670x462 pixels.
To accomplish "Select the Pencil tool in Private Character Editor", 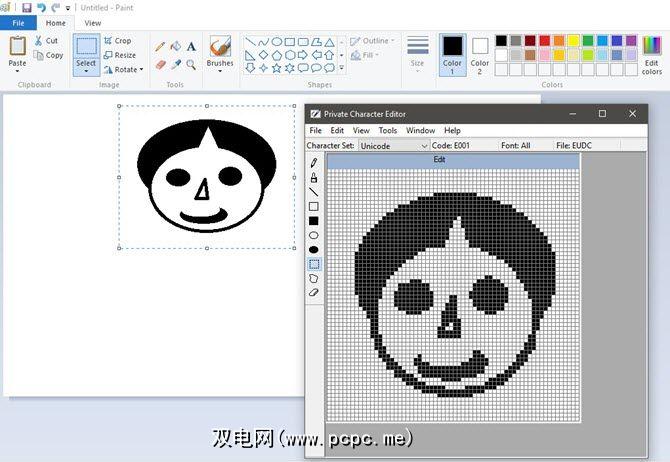I will (314, 163).
